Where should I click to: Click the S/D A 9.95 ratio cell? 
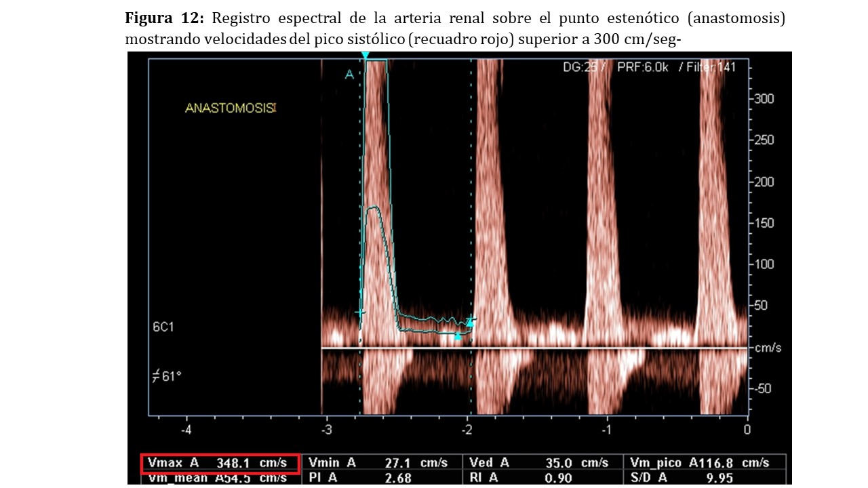tap(700, 478)
